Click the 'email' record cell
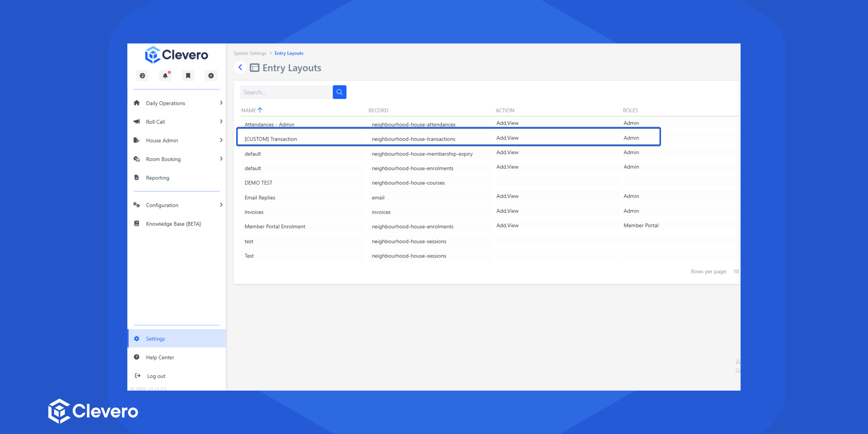 [378, 197]
